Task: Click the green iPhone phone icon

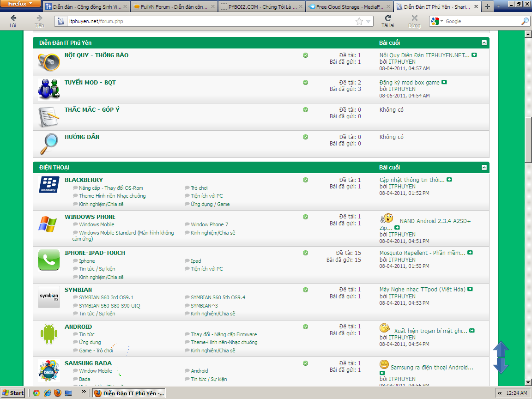Action: (x=49, y=260)
